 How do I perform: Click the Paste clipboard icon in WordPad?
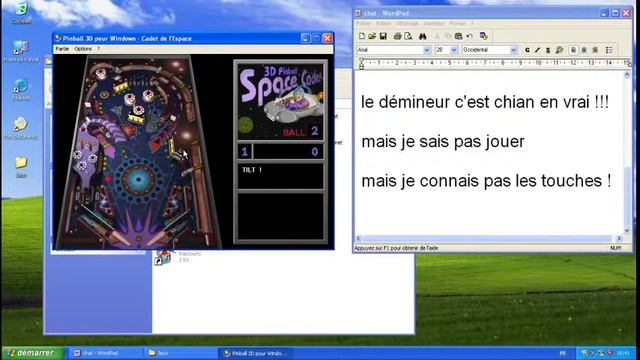458,36
